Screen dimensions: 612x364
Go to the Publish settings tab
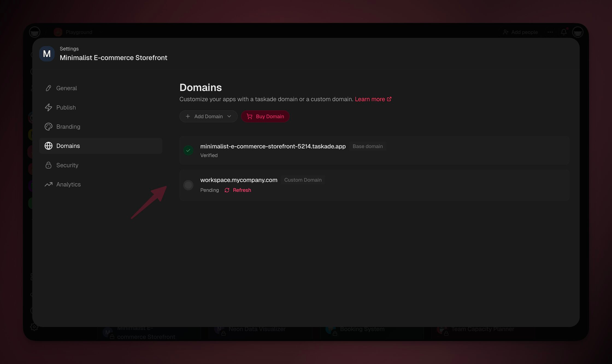click(66, 107)
